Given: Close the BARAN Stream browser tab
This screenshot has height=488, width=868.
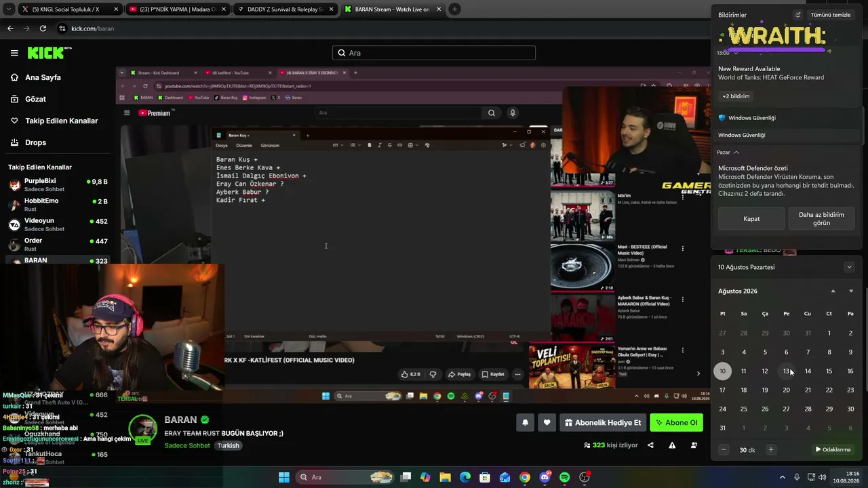Looking at the screenshot, I should click(439, 9).
